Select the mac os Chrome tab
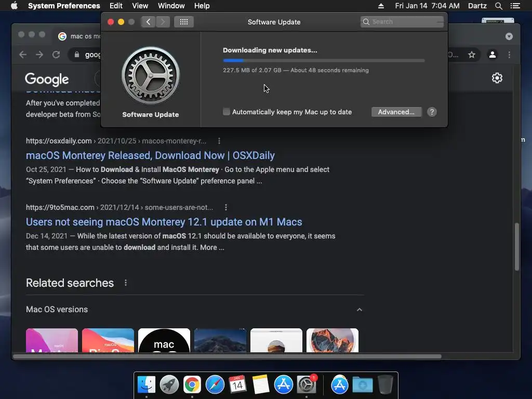Image resolution: width=532 pixels, height=399 pixels. coord(77,36)
